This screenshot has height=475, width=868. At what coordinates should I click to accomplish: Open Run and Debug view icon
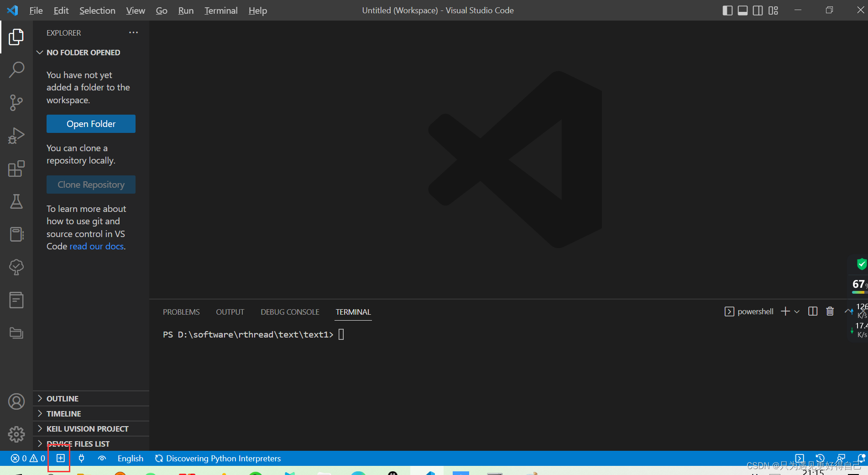click(16, 136)
